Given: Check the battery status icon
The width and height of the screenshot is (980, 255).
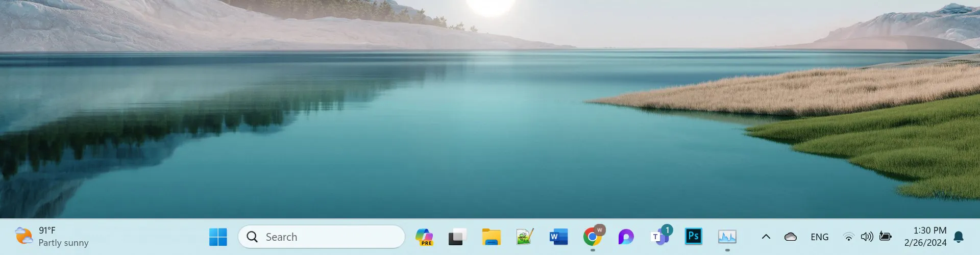Looking at the screenshot, I should pos(886,237).
